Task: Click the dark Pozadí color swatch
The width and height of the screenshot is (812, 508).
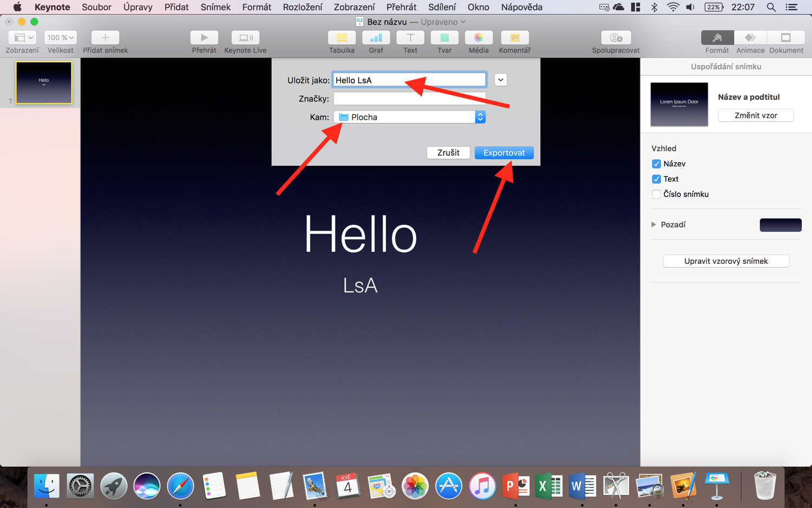Action: click(780, 225)
